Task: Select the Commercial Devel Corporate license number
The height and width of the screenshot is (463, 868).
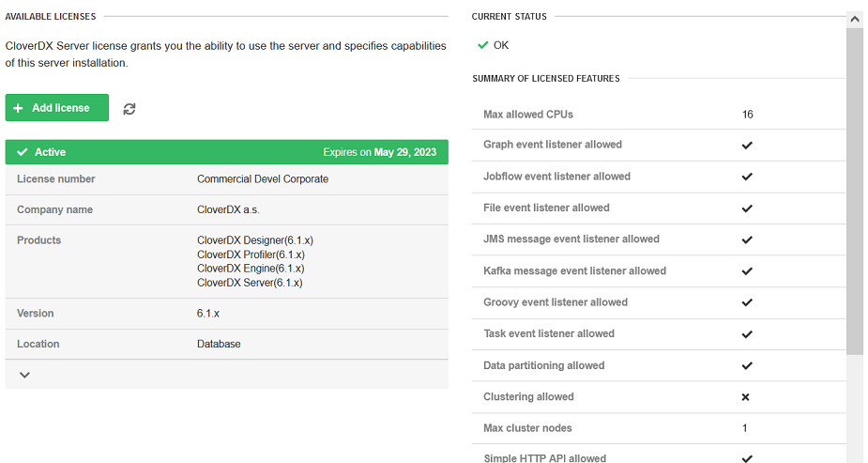Action: 263,179
